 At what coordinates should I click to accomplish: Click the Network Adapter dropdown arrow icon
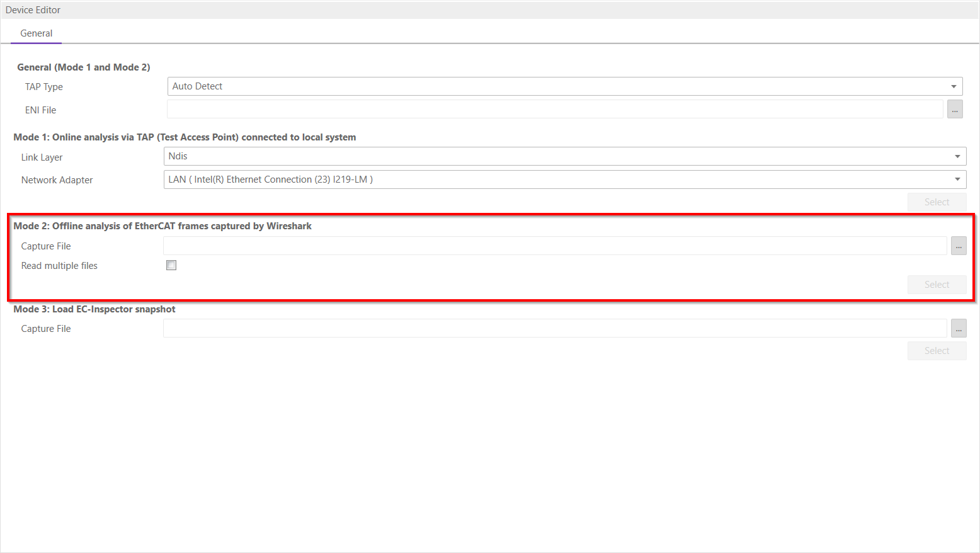957,179
